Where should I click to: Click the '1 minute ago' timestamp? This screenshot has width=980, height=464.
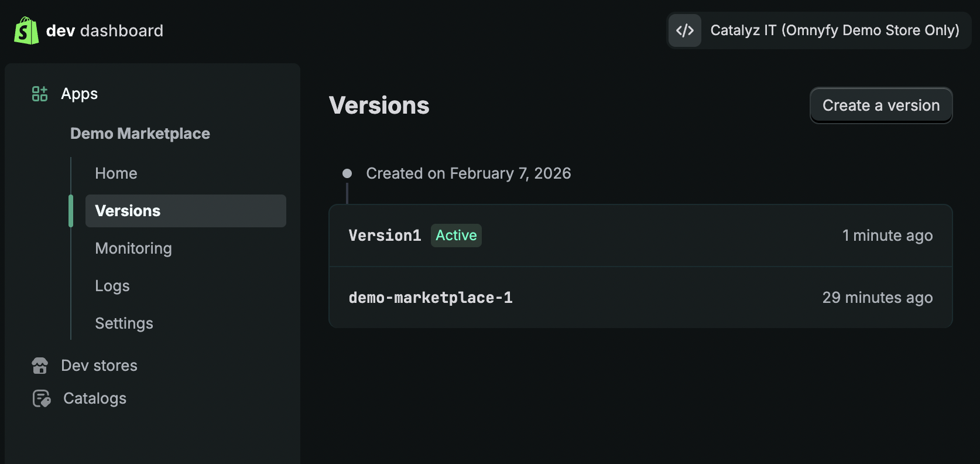pyautogui.click(x=888, y=236)
